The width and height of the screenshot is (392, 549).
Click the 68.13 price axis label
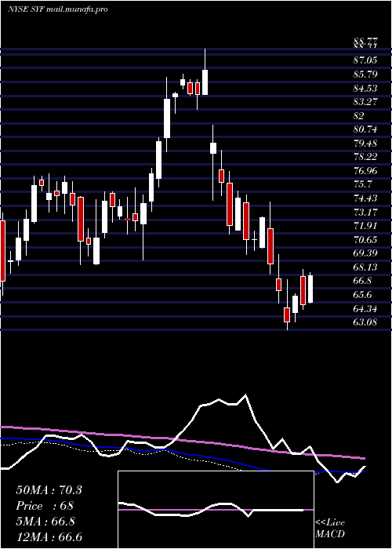click(x=365, y=267)
